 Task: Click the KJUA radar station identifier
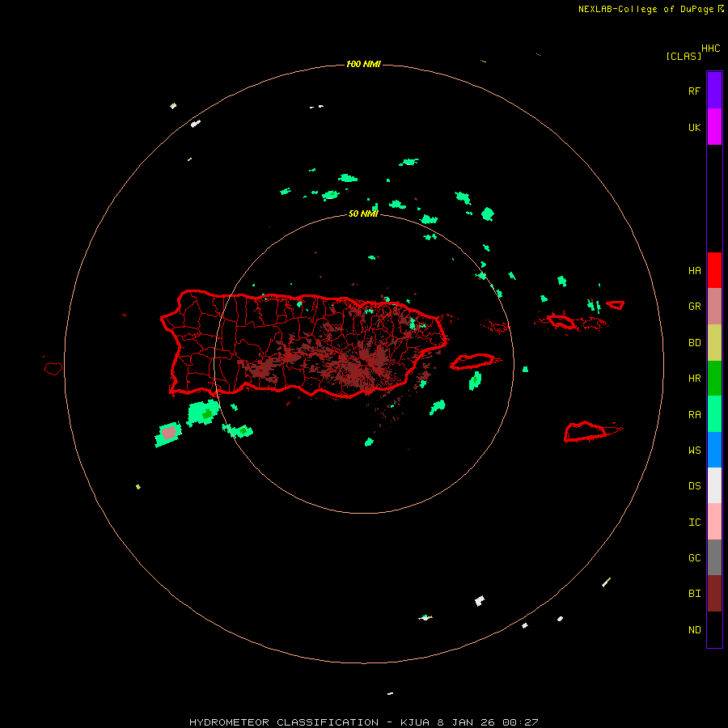pos(414,722)
